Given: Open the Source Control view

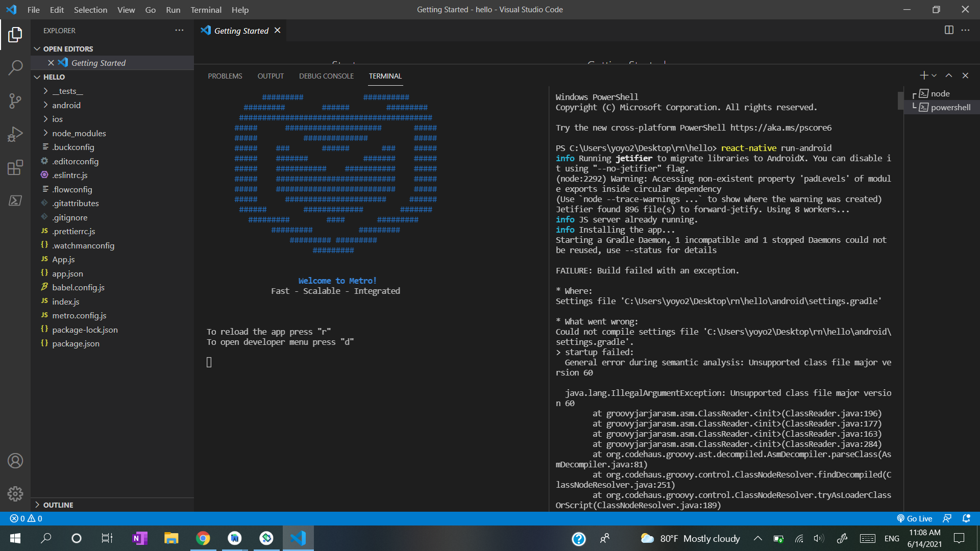Looking at the screenshot, I should point(15,101).
